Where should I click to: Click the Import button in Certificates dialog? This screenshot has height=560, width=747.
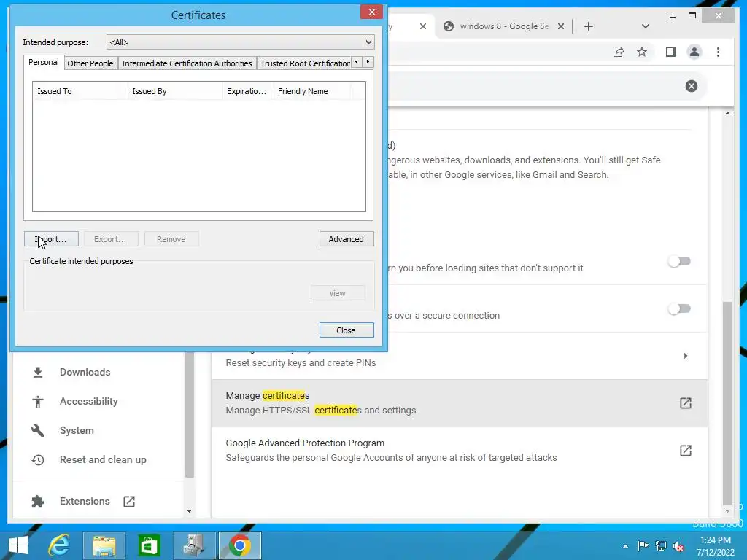pyautogui.click(x=51, y=239)
